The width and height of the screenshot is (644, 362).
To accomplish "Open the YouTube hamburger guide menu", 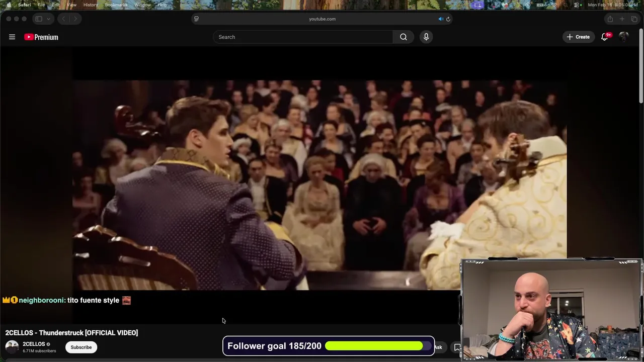I will (12, 37).
